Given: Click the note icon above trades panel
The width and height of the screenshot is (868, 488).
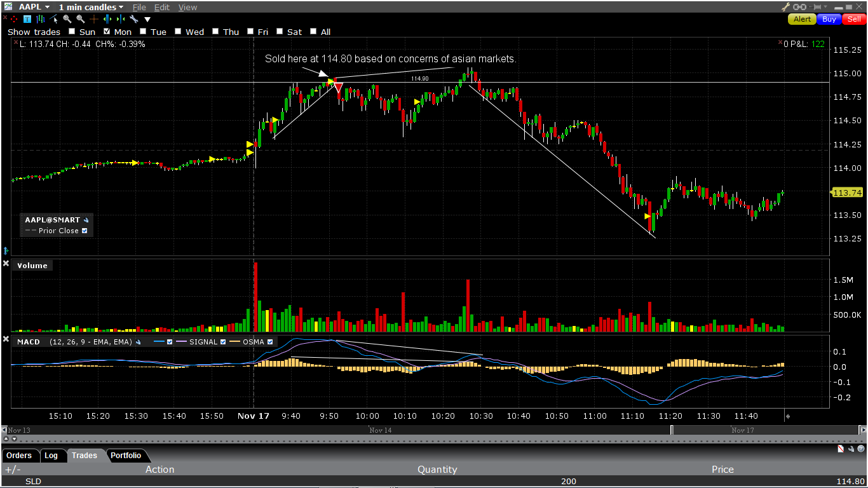Looking at the screenshot, I should (841, 449).
